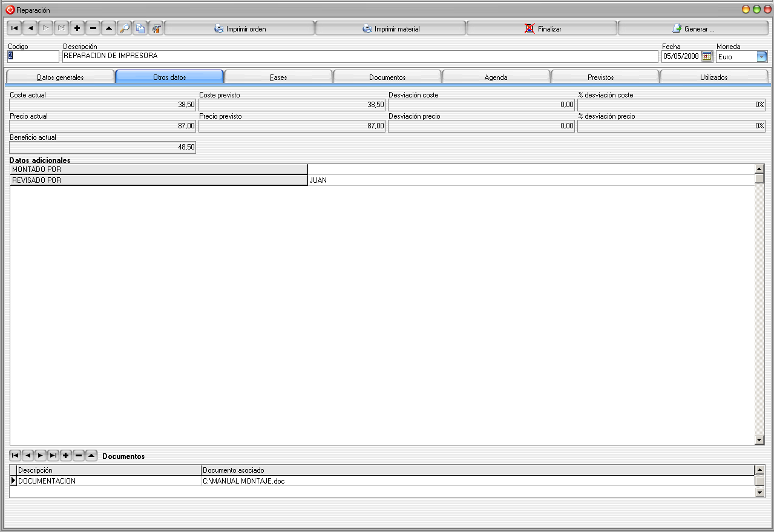Go to first record in top toolbar
This screenshot has width=774, height=532.
click(x=14, y=28)
